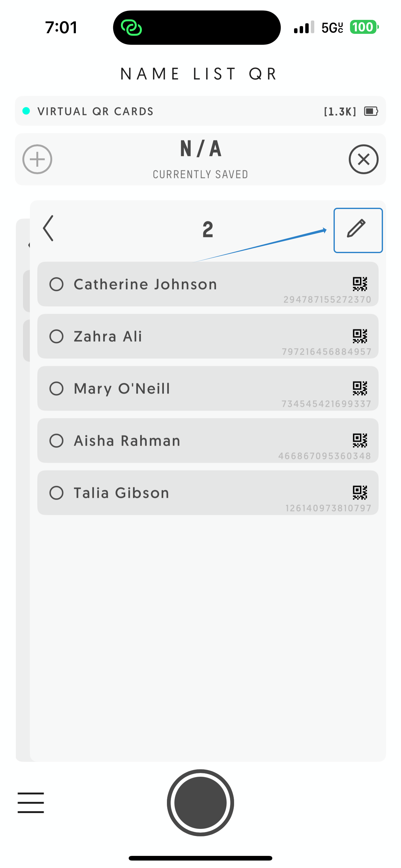The width and height of the screenshot is (401, 868).
Task: Open Catherine Johnson's QR code icon
Action: 360,284
